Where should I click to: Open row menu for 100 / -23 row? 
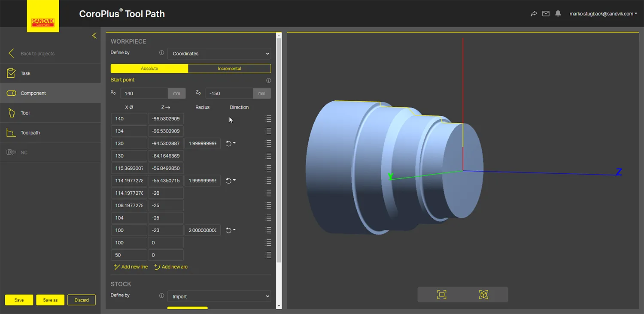pyautogui.click(x=268, y=230)
